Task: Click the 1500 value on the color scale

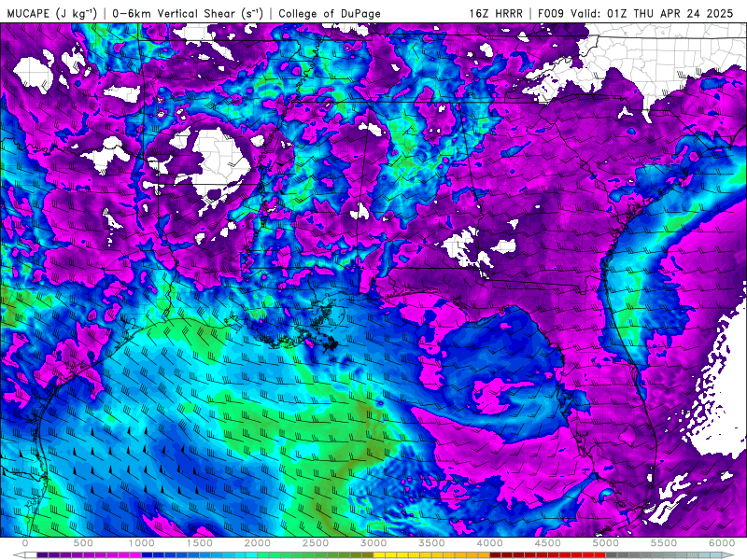Action: point(200,543)
